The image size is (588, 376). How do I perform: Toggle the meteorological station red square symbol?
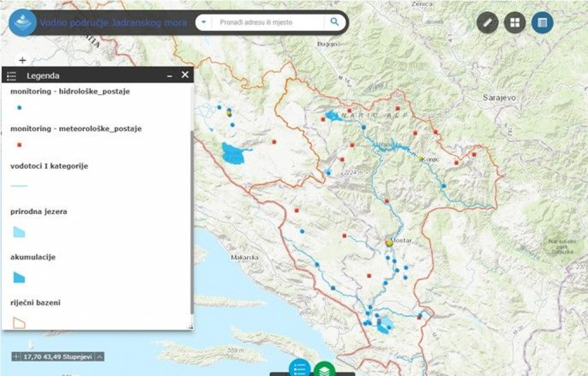20,145
